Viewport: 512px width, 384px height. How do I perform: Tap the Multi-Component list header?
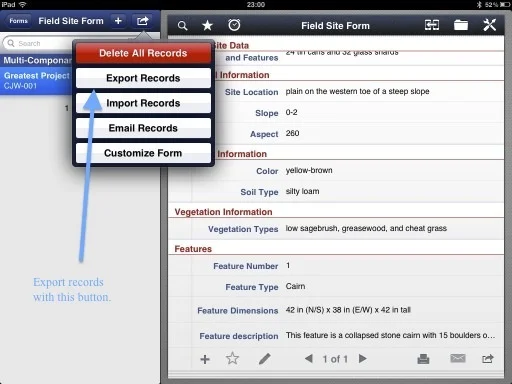pyautogui.click(x=37, y=60)
